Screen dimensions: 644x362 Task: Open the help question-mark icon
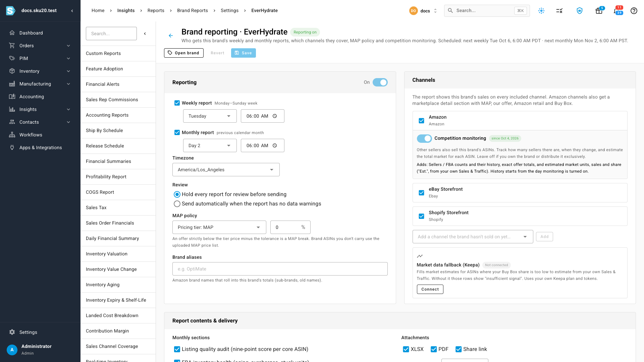(x=634, y=11)
